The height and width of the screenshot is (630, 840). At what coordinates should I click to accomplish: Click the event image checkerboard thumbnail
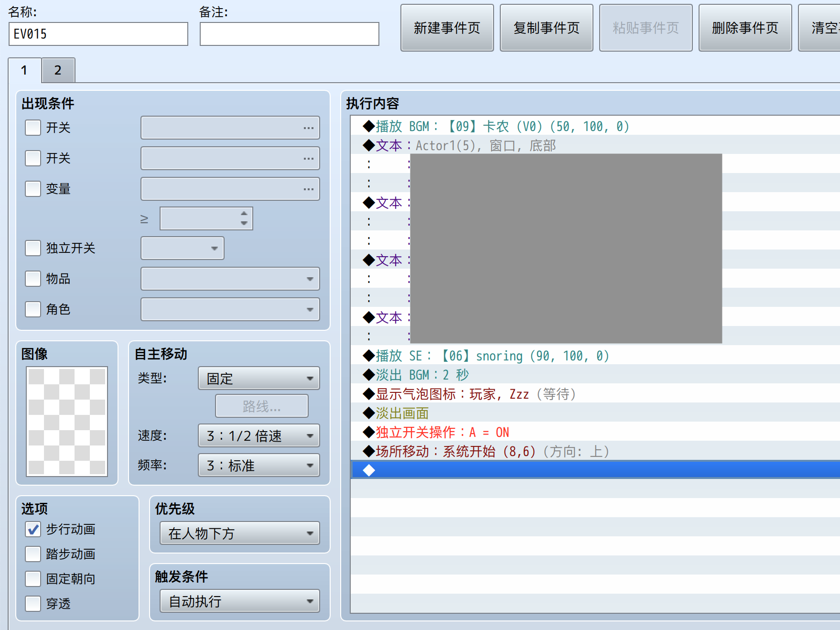(67, 422)
